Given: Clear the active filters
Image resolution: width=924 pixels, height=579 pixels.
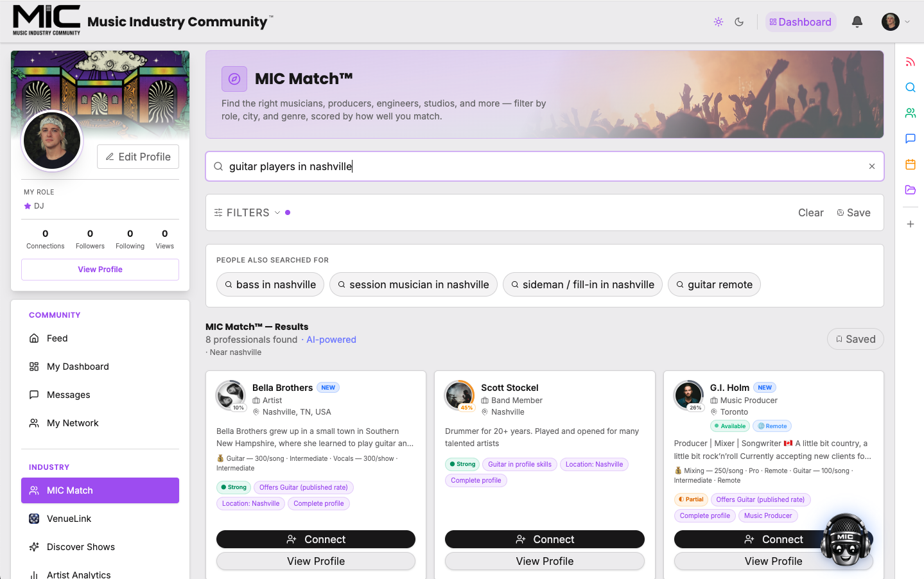Looking at the screenshot, I should (811, 213).
